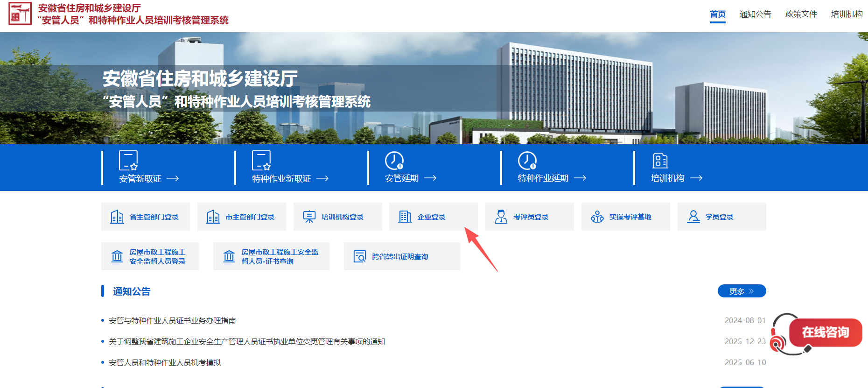Click the 企业登录 building icon
Image resolution: width=868 pixels, height=388 pixels.
click(x=405, y=217)
